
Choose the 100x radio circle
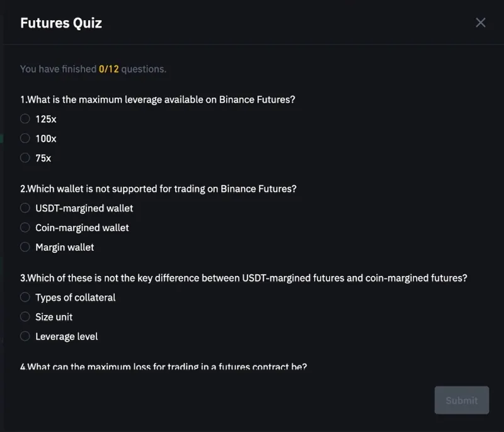25,138
